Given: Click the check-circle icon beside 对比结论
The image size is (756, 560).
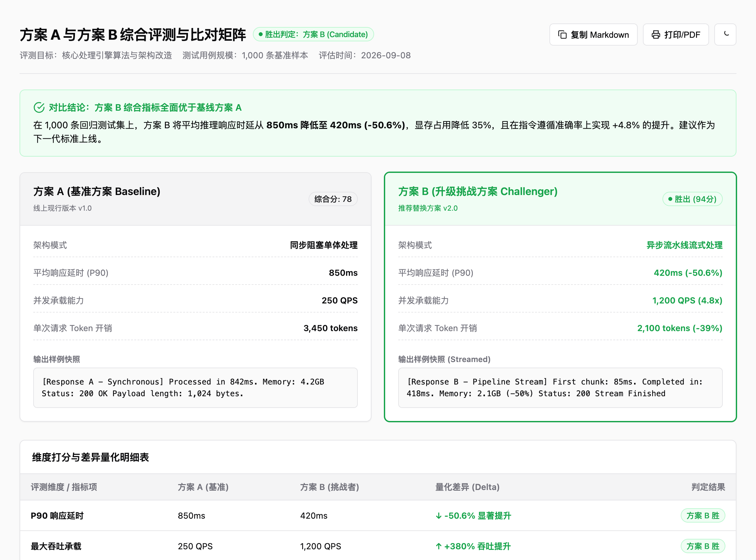Looking at the screenshot, I should pyautogui.click(x=39, y=107).
